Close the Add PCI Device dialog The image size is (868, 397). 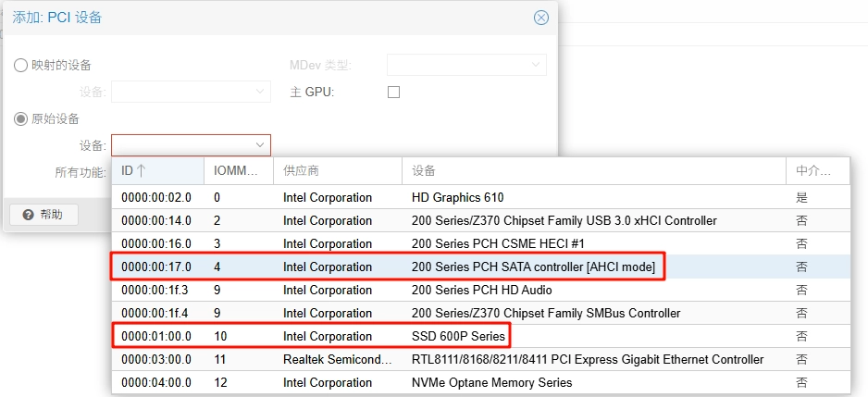pyautogui.click(x=541, y=18)
